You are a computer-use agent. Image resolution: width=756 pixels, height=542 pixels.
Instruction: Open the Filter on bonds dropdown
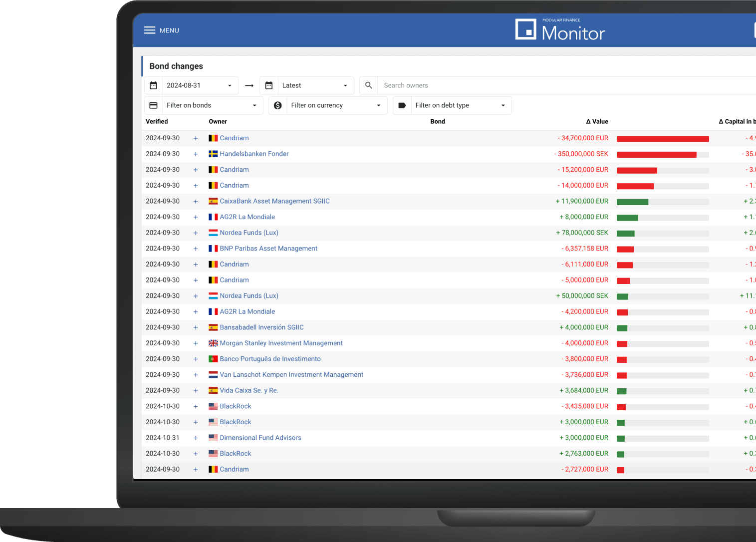[213, 105]
